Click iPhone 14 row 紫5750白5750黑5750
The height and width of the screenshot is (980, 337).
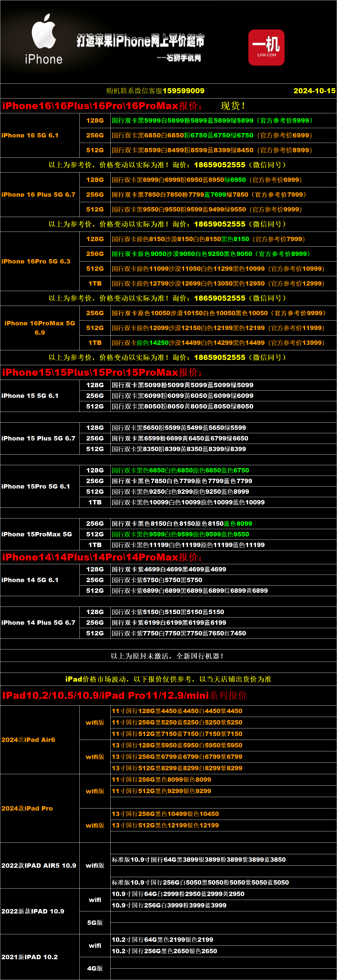[x=224, y=580]
